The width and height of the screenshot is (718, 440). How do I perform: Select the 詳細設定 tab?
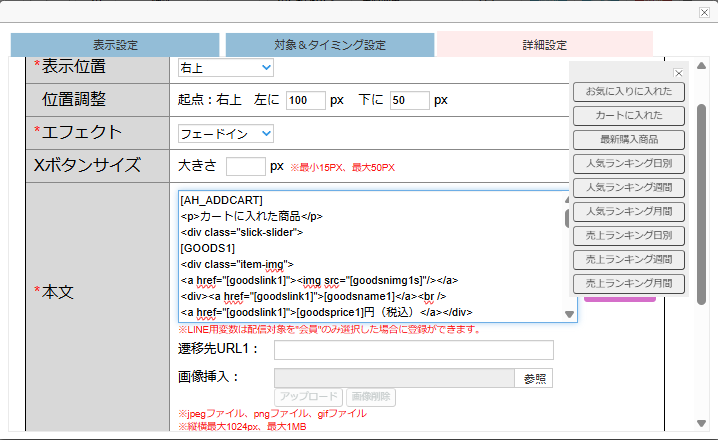544,45
